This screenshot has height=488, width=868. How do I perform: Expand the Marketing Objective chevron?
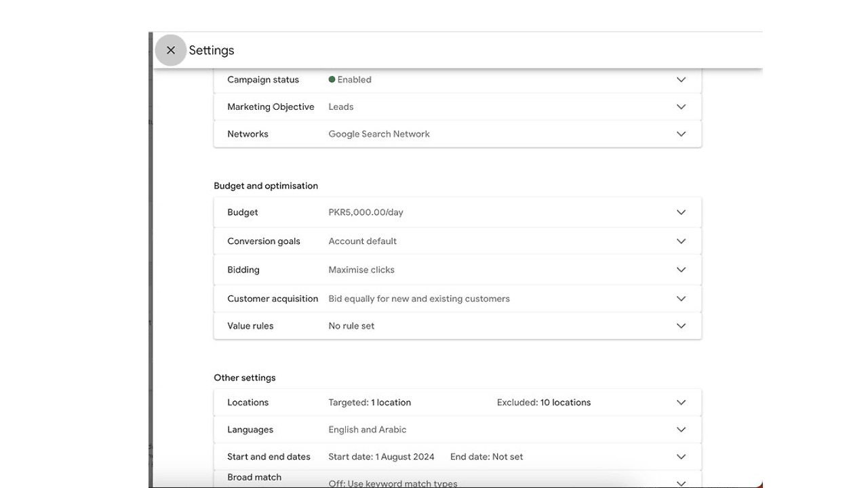point(681,106)
